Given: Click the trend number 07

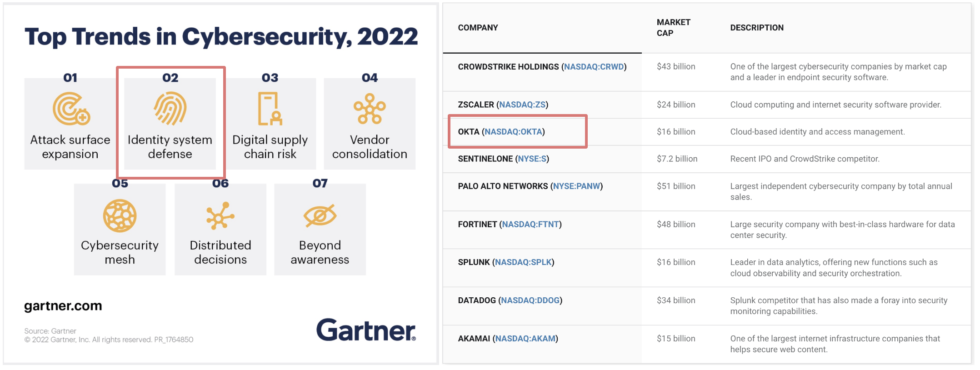Looking at the screenshot, I should point(320,183).
